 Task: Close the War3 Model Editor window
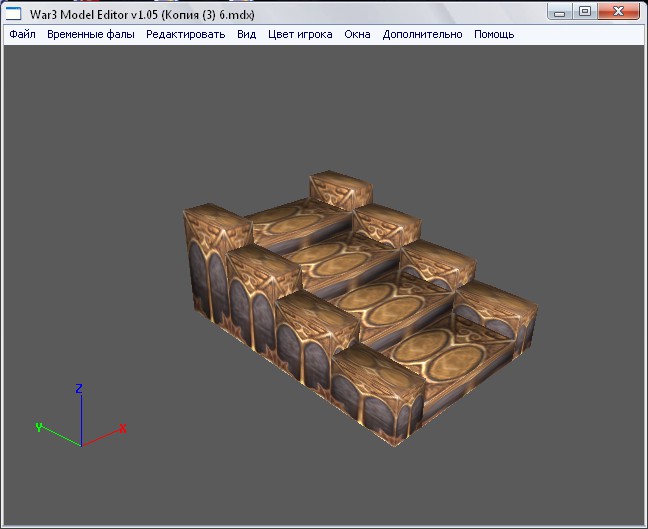click(618, 12)
